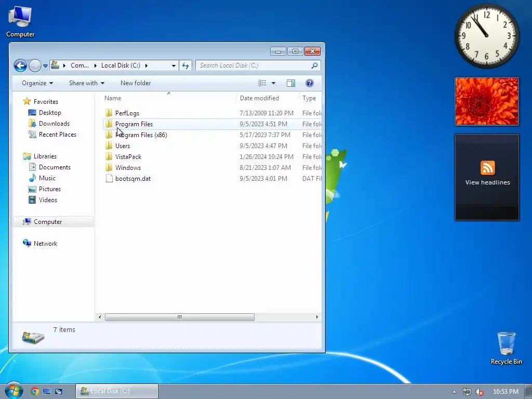The image size is (532, 399).
Task: Click the horizontal scrollbar right arrow
Action: 317,317
